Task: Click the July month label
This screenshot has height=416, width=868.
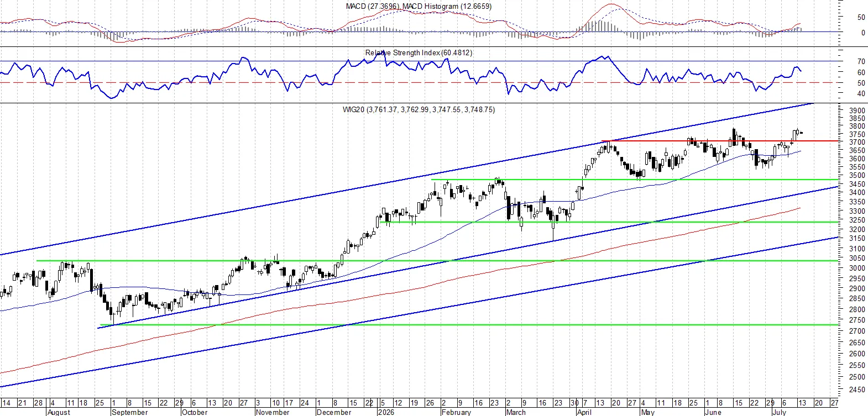Action: coord(779,412)
